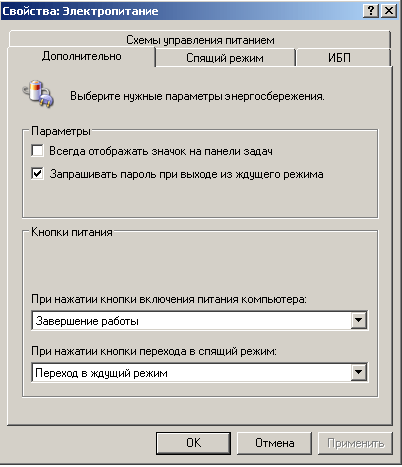The image size is (402, 467).
Task: Switch to the Спящий режим tab
Action: 225,58
